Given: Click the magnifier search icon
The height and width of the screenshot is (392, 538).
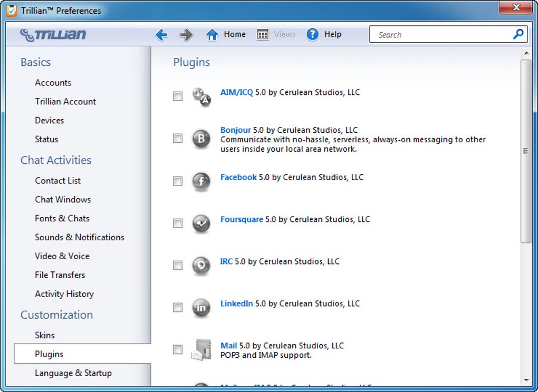Looking at the screenshot, I should pos(518,34).
